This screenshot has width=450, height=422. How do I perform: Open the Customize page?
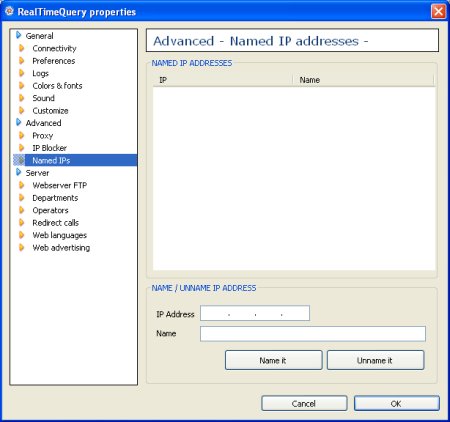(50, 111)
